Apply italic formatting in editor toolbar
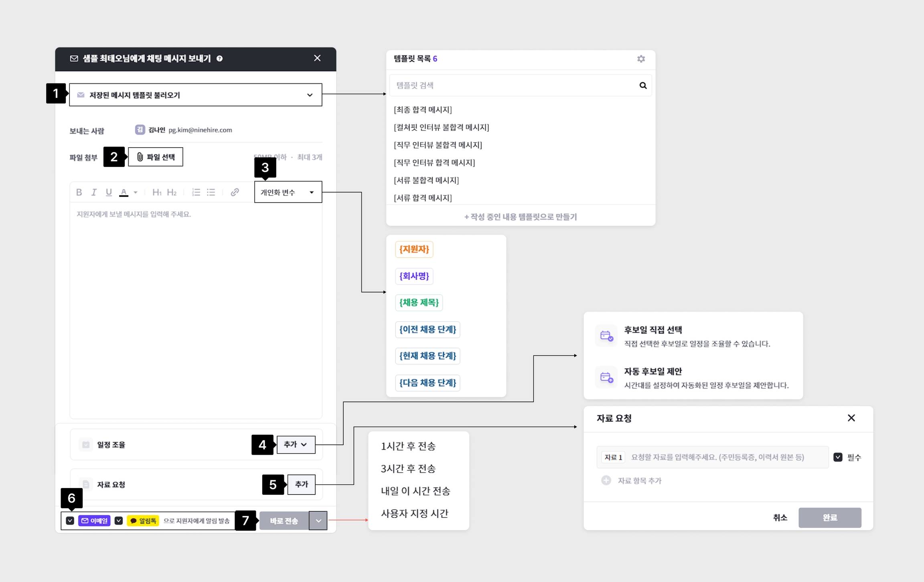Viewport: 924px width, 582px height. pyautogui.click(x=94, y=192)
